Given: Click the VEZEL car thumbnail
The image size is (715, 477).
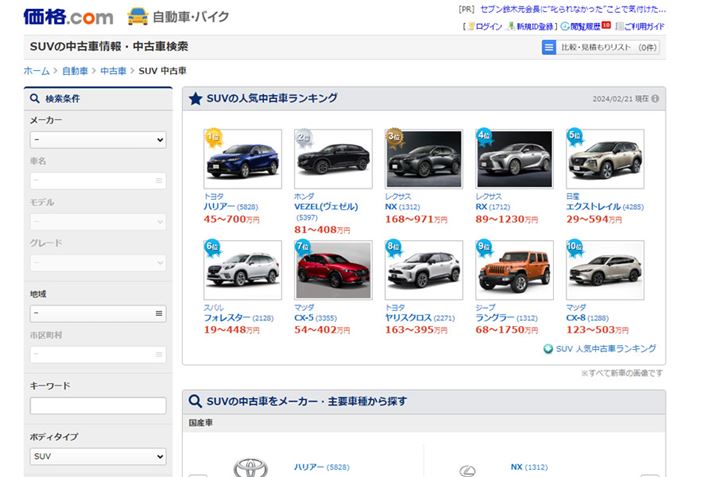Looking at the screenshot, I should [333, 159].
